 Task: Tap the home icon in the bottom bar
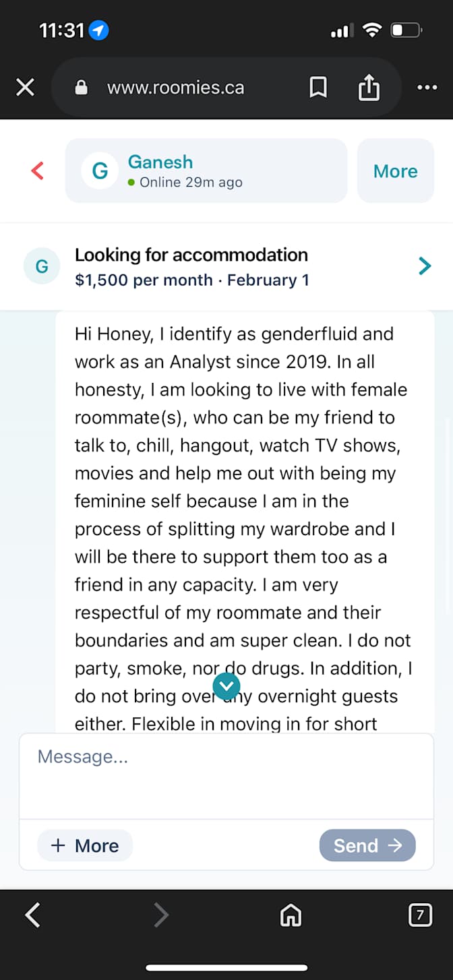(291, 915)
